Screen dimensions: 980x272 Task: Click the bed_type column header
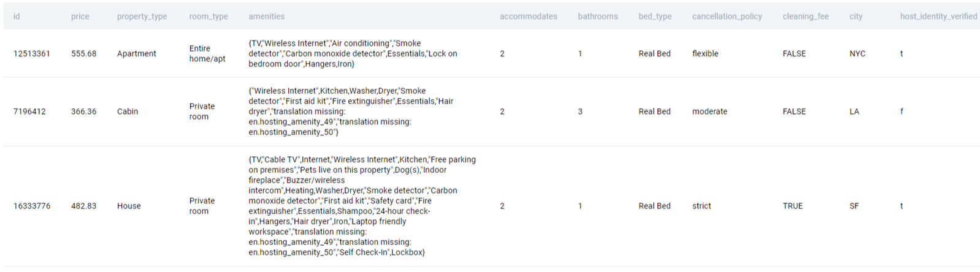pyautogui.click(x=654, y=17)
